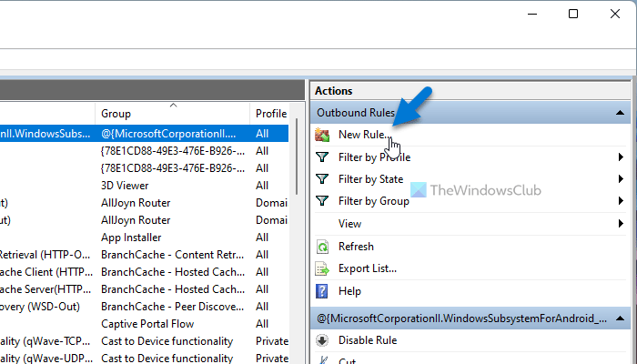Open the Filter by Profile submenu
Image resolution: width=637 pixels, height=364 pixels.
coord(375,157)
